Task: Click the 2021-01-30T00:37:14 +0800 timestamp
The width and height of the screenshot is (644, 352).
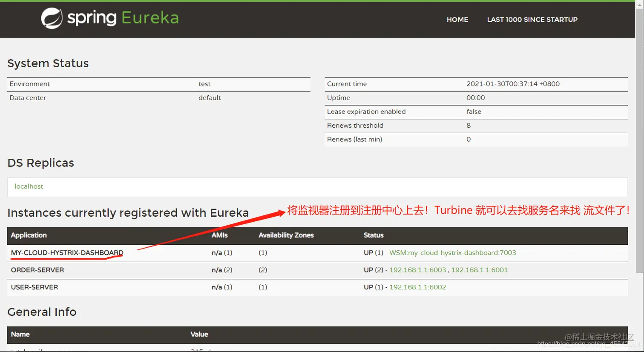Action: 513,84
